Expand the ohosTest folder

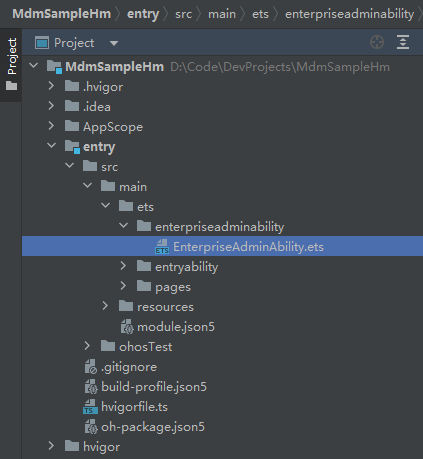(x=87, y=346)
